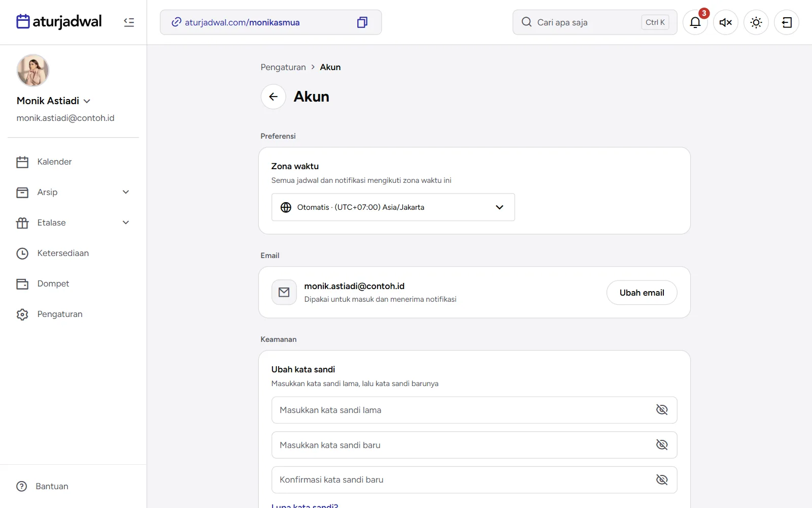Expand the Arsip submenu chevron
The image size is (812, 508).
click(126, 192)
